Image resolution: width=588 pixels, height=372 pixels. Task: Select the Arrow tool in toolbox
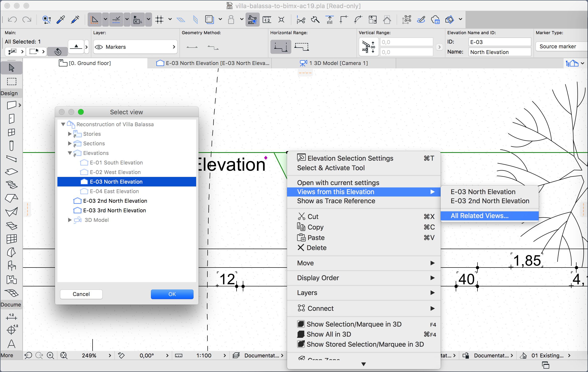coord(11,68)
